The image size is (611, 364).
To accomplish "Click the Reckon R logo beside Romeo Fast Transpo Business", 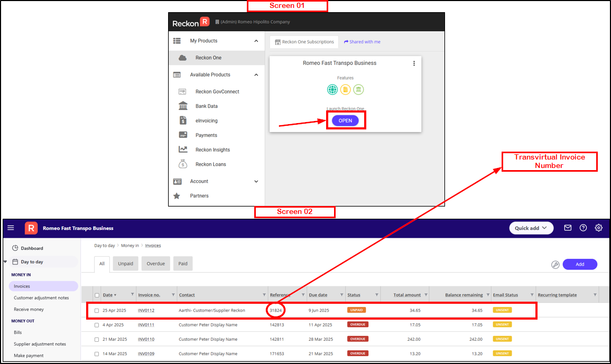I will pos(31,228).
